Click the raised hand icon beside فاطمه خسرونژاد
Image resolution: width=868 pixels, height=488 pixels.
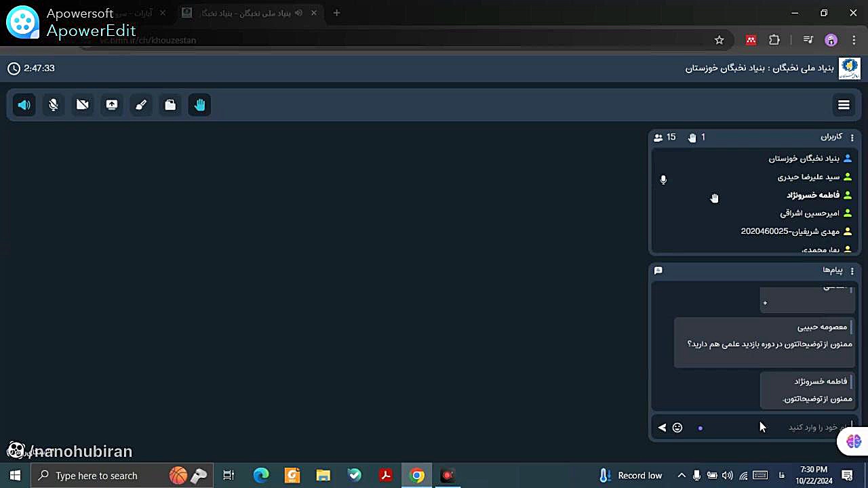pos(714,198)
